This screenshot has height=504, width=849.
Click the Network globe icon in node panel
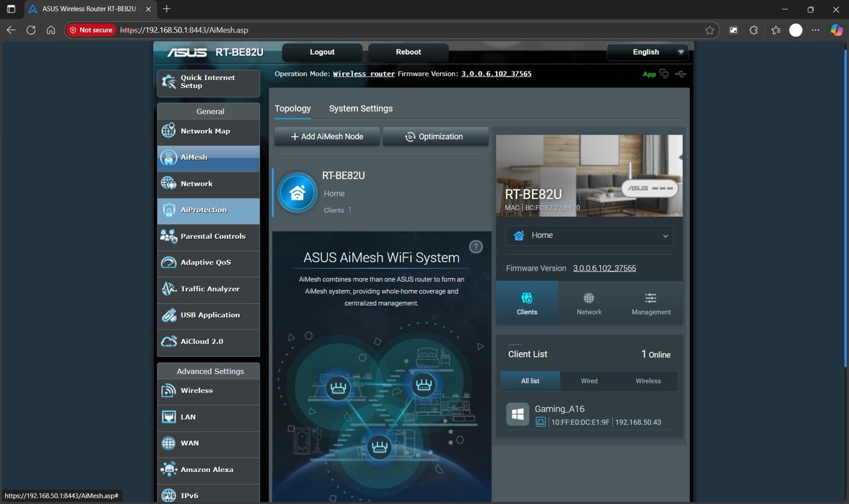588,298
